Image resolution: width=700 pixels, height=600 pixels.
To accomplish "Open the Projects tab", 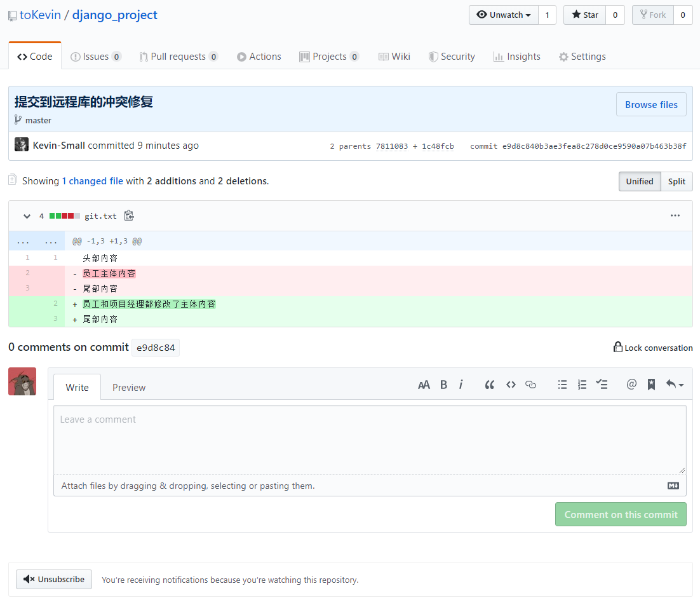I will tap(329, 57).
